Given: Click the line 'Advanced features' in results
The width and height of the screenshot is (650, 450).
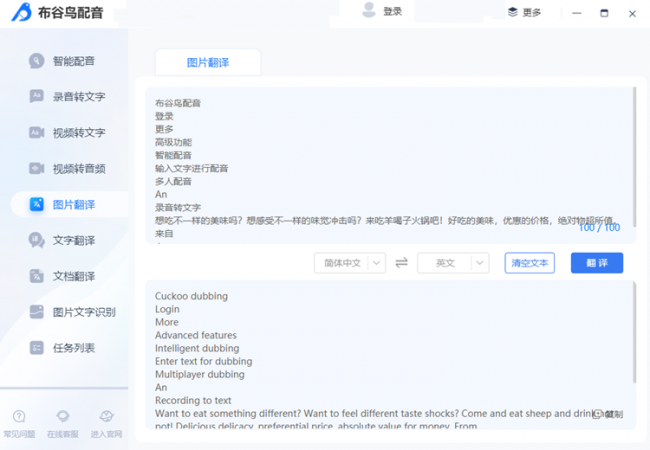Looking at the screenshot, I should click(x=196, y=335).
